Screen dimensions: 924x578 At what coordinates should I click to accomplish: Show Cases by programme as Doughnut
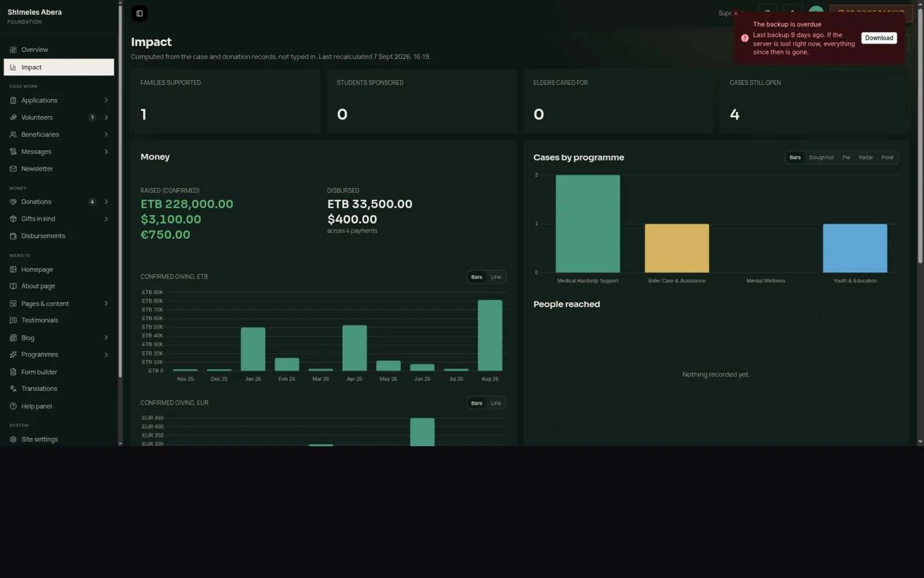821,157
